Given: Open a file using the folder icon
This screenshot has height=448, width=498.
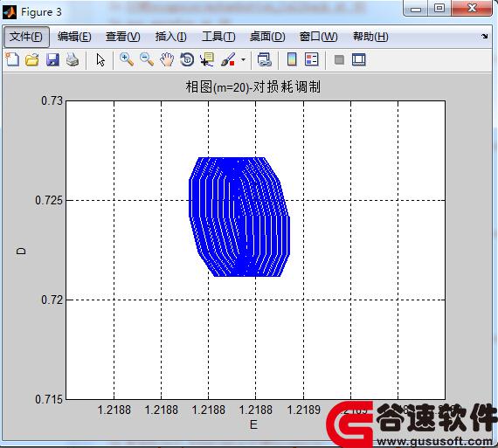Looking at the screenshot, I should tap(32, 59).
